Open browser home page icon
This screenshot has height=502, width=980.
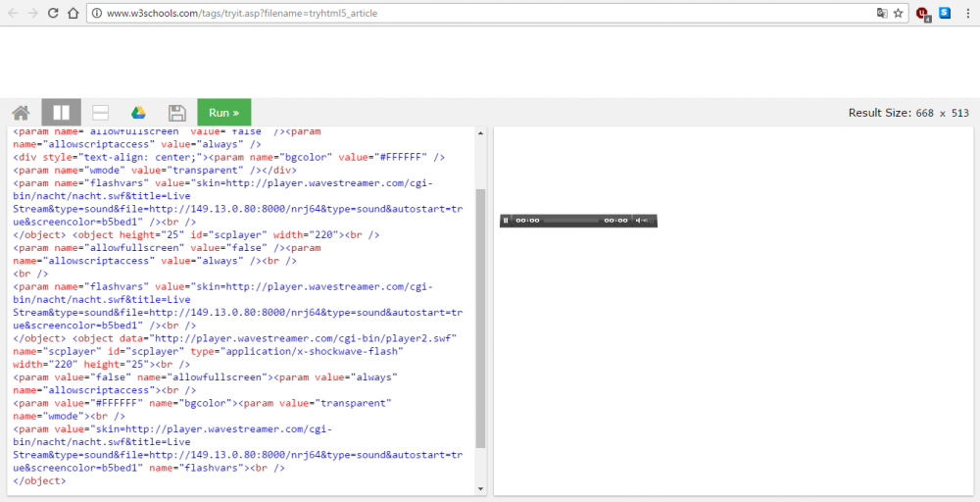(x=73, y=13)
